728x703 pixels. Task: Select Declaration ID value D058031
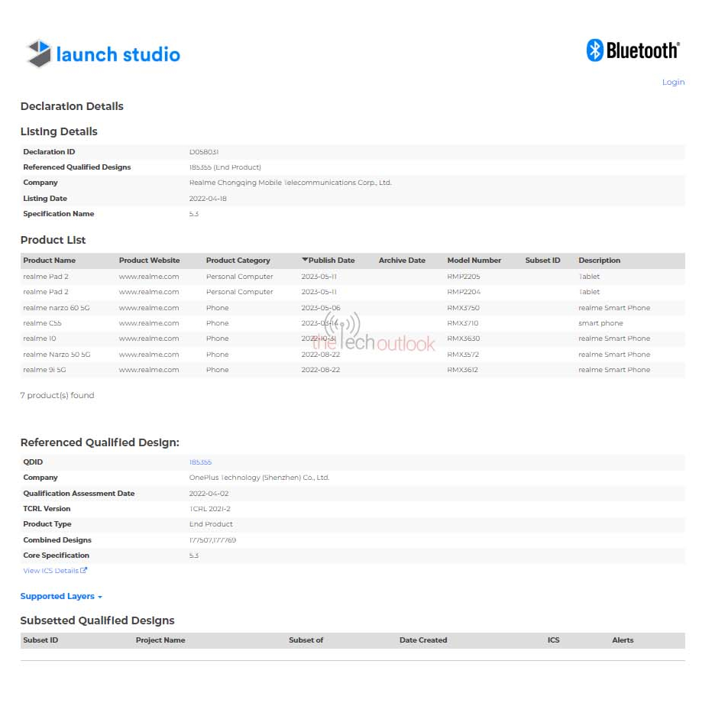click(x=204, y=152)
